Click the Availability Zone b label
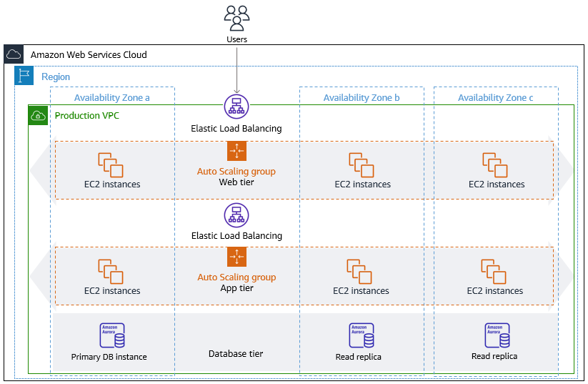588x384 pixels. point(362,98)
